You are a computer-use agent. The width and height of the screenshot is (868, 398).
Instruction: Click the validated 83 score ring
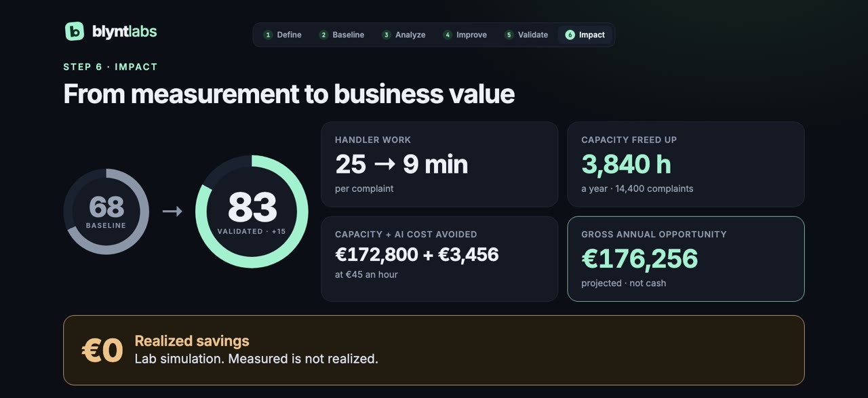(252, 212)
